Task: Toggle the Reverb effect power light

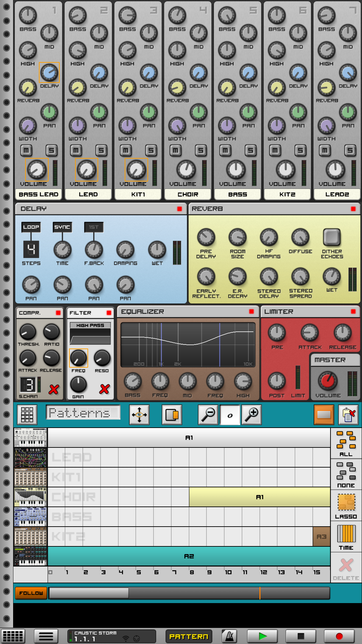Action: tap(353, 209)
